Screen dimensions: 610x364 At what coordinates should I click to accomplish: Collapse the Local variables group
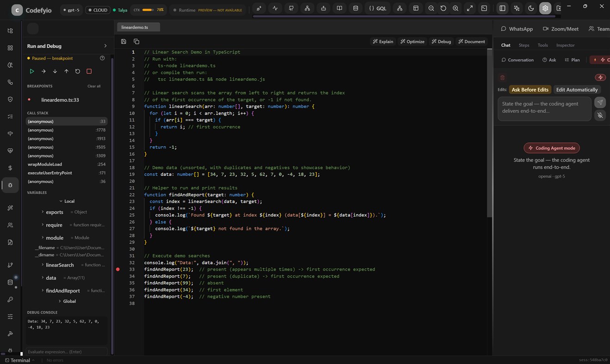pyautogui.click(x=61, y=201)
